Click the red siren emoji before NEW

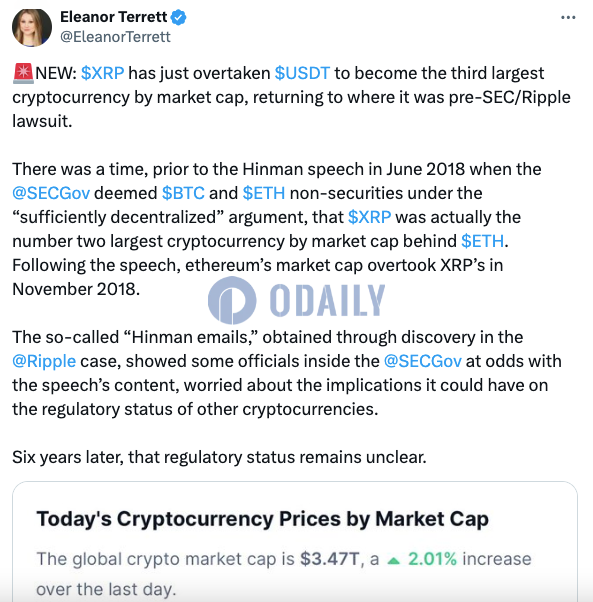23,73
